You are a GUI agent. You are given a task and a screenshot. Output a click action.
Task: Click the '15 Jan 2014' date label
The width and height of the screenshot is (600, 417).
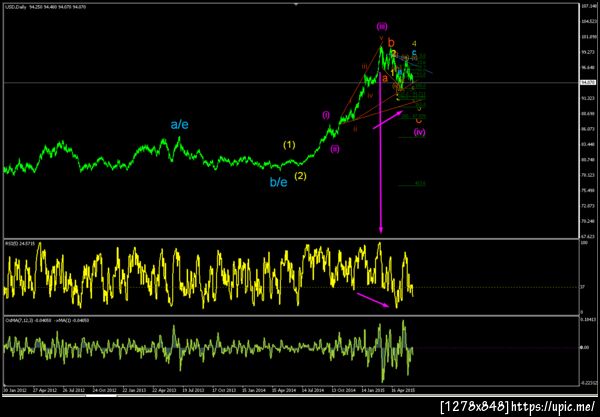[x=254, y=390]
